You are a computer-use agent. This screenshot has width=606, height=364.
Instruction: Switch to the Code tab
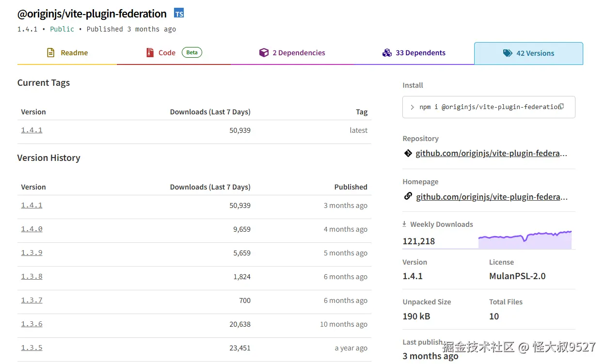point(174,53)
